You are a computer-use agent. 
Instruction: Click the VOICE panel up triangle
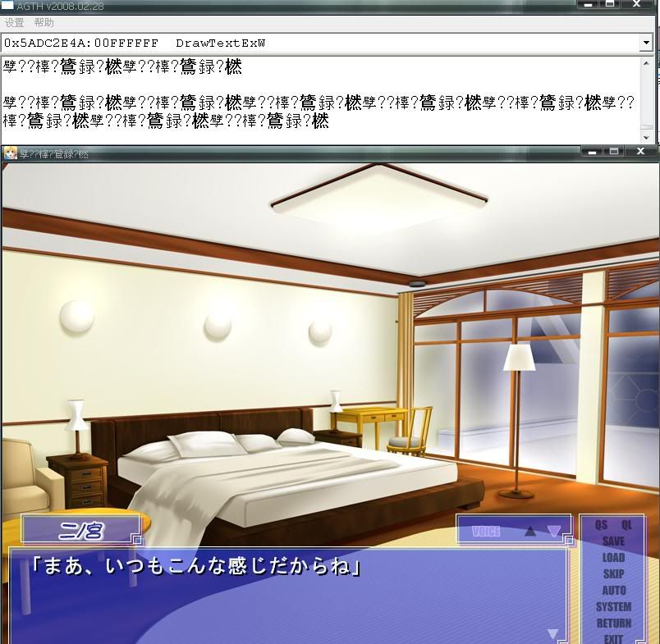click(530, 531)
